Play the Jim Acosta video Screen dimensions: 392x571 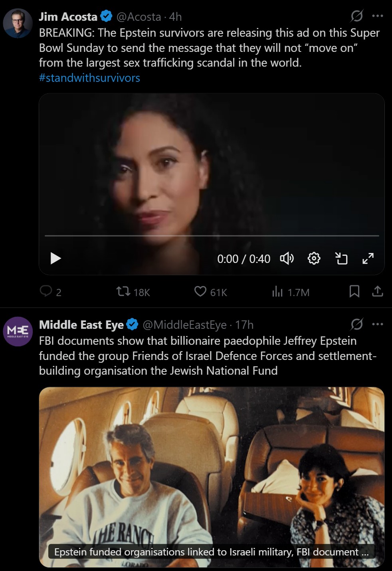tap(56, 259)
